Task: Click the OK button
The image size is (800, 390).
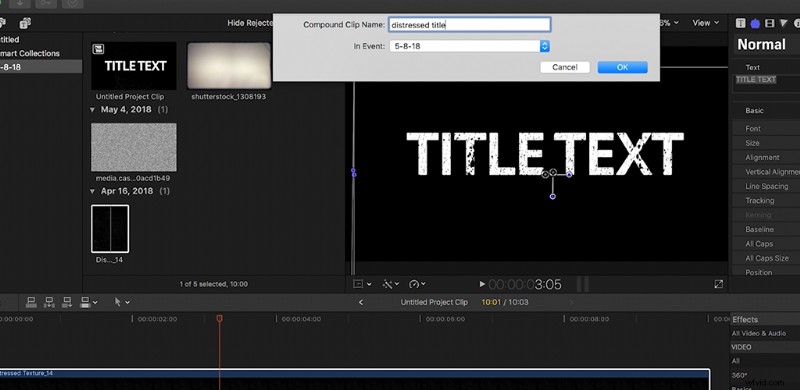Action: [622, 67]
